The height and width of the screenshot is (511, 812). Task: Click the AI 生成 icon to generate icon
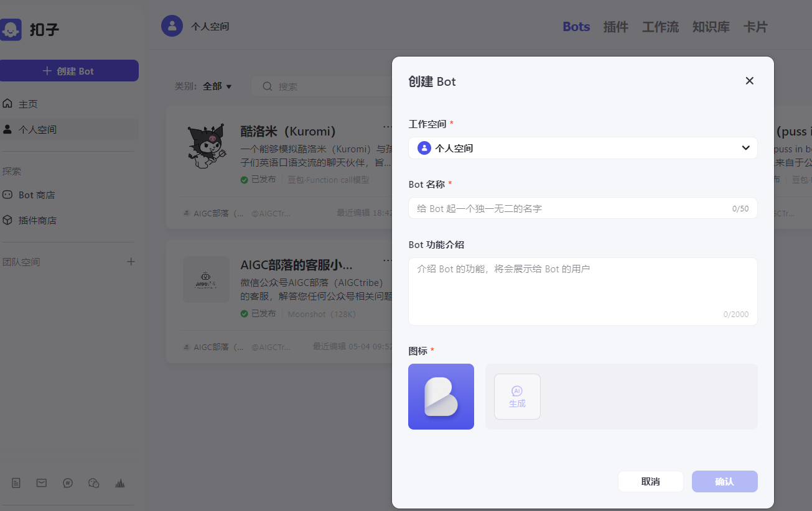tap(517, 396)
